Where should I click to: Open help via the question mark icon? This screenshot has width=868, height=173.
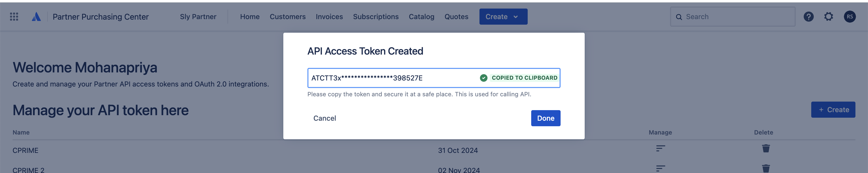tap(808, 16)
